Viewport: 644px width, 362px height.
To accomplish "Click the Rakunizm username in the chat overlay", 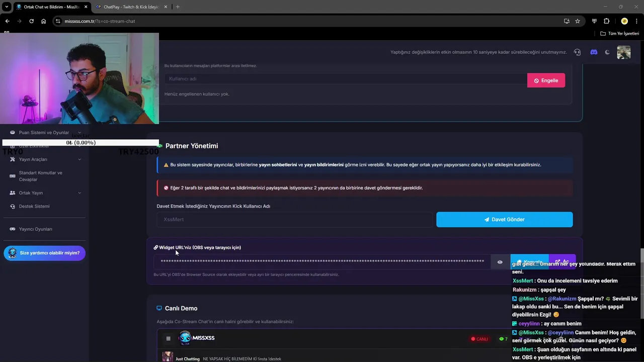I will [524, 290].
